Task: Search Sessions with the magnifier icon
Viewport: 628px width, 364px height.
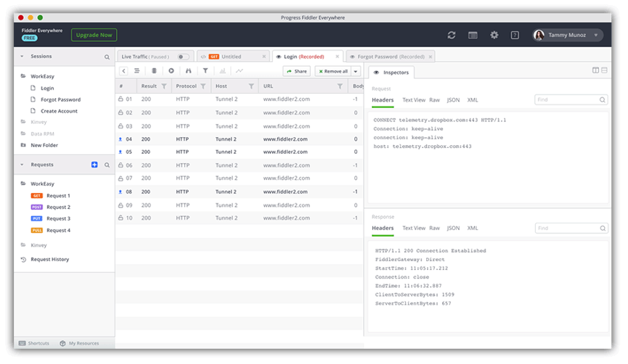Action: pyautogui.click(x=107, y=57)
